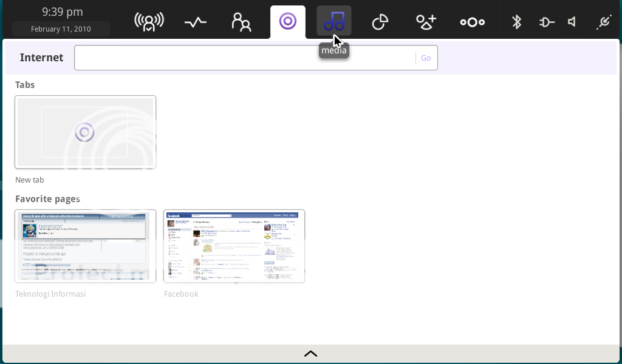
Task: Open the myzone panel icon
Action: (149, 22)
